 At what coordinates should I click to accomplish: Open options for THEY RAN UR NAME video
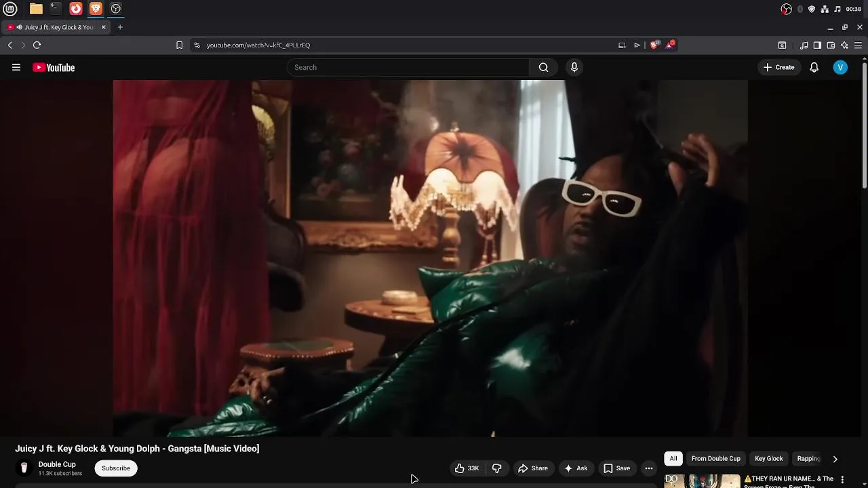pyautogui.click(x=842, y=479)
